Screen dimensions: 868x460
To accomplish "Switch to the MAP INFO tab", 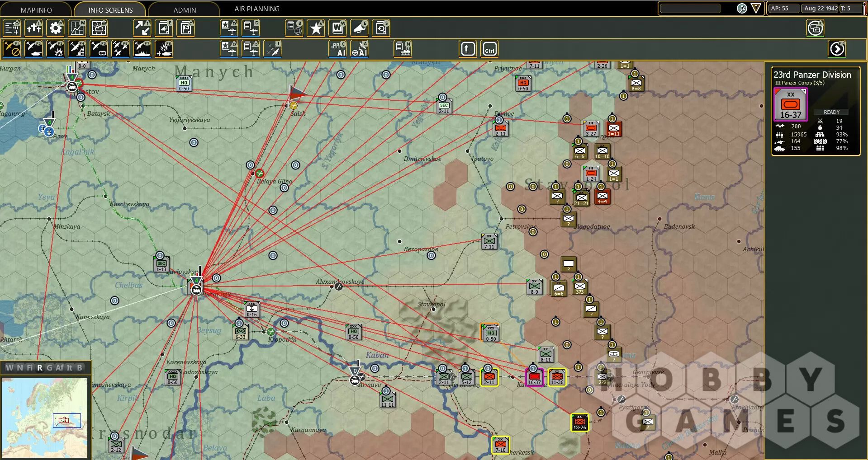I will tap(36, 9).
